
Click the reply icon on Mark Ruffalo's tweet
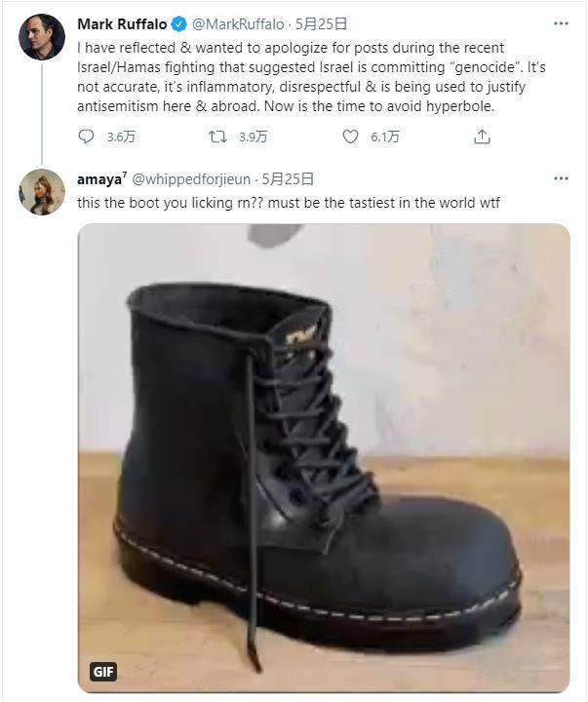coord(85,138)
